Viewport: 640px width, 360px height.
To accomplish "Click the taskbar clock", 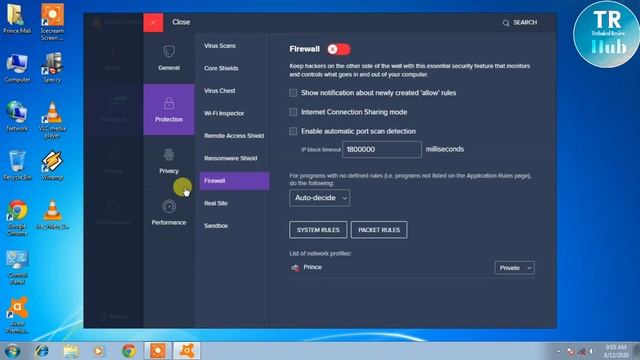I will 616,351.
